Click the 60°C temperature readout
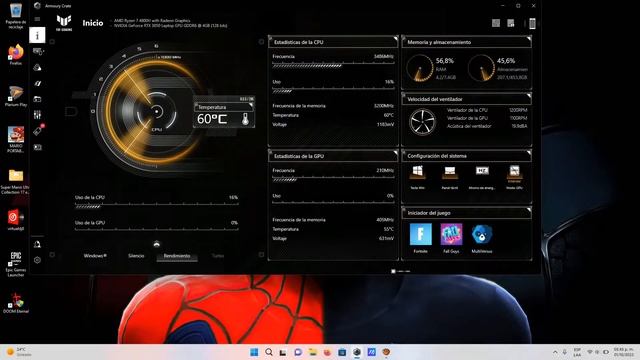Viewport: 640px width, 360px height. [x=212, y=119]
